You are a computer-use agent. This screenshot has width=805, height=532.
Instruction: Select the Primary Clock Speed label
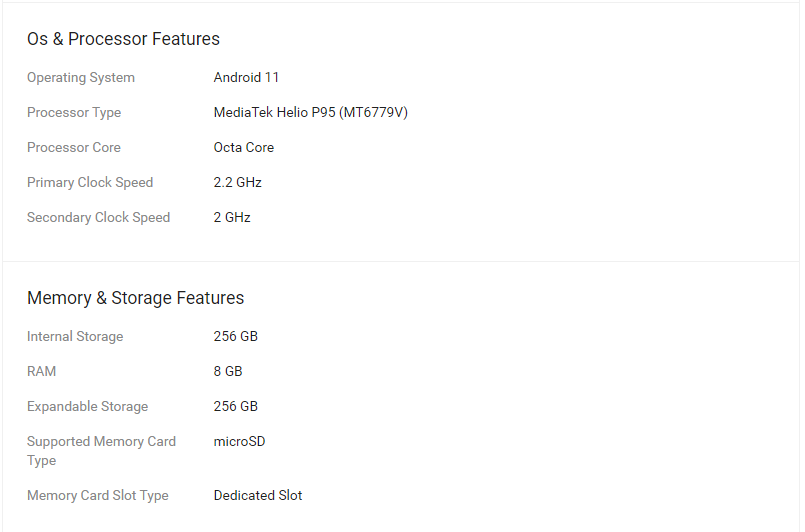click(90, 182)
